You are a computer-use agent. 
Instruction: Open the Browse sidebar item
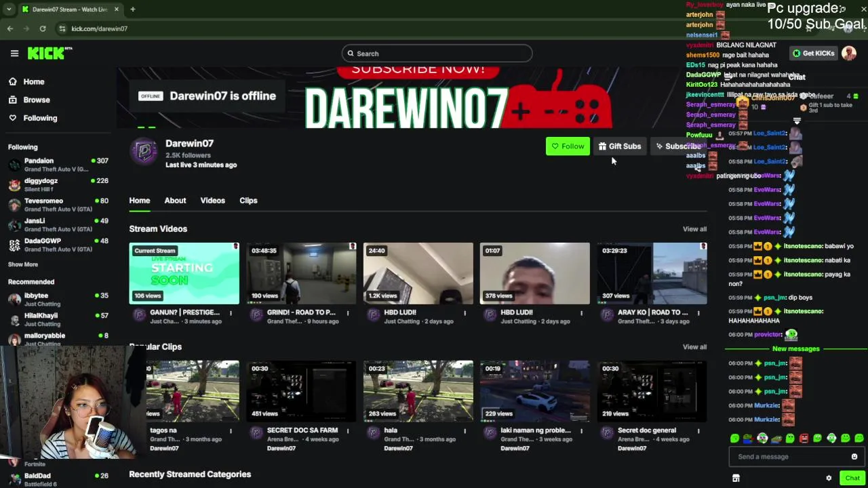pos(29,100)
